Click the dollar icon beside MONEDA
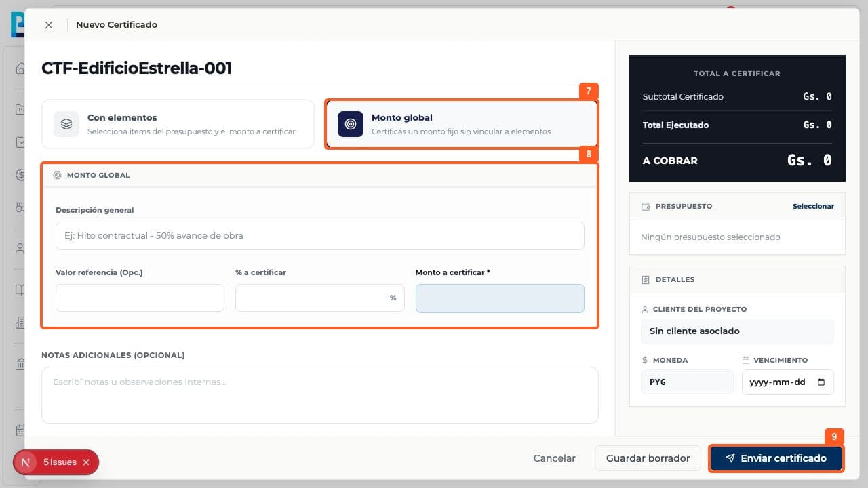 tap(645, 360)
